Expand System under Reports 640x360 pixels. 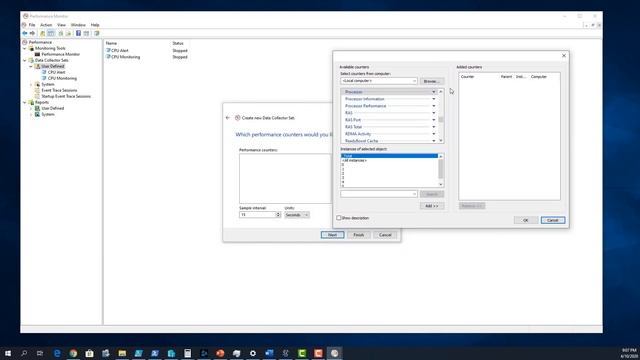click(x=31, y=114)
